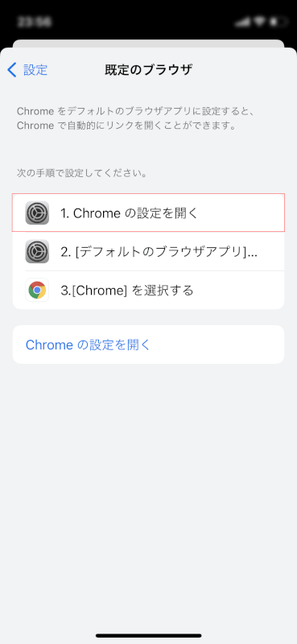The width and height of the screenshot is (297, 644).
Task: Select the '3.[Chrome] を選択する' row text
Action: [127, 291]
